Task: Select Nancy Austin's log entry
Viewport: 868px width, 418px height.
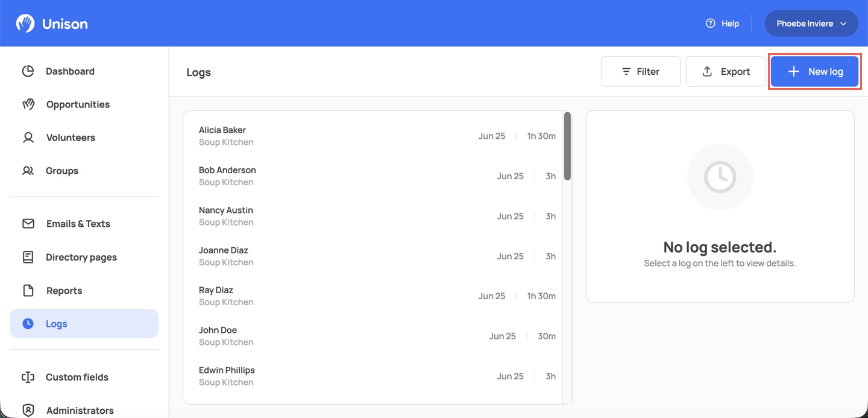Action: 377,216
